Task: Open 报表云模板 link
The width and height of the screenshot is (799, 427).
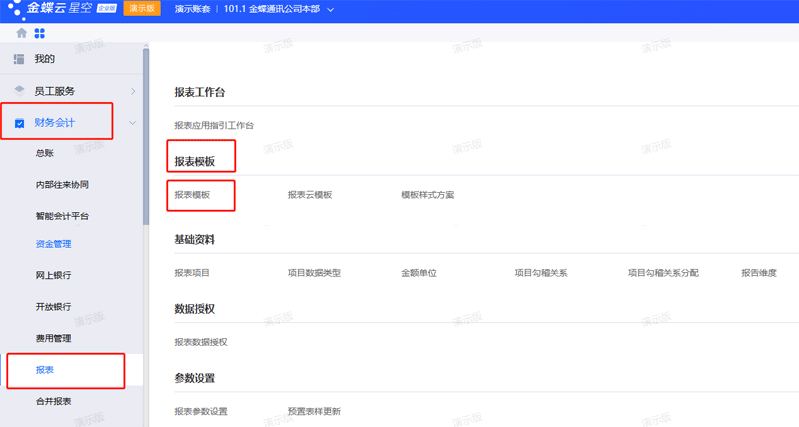Action: tap(310, 195)
